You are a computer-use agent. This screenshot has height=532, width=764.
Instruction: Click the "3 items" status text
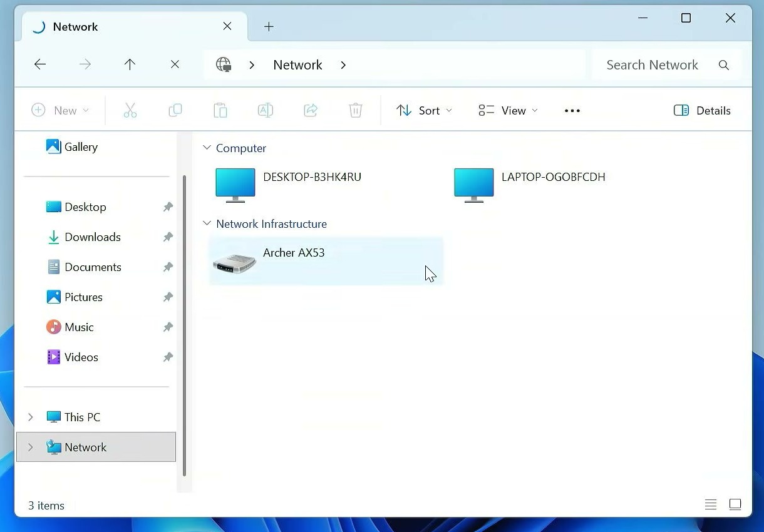point(46,506)
